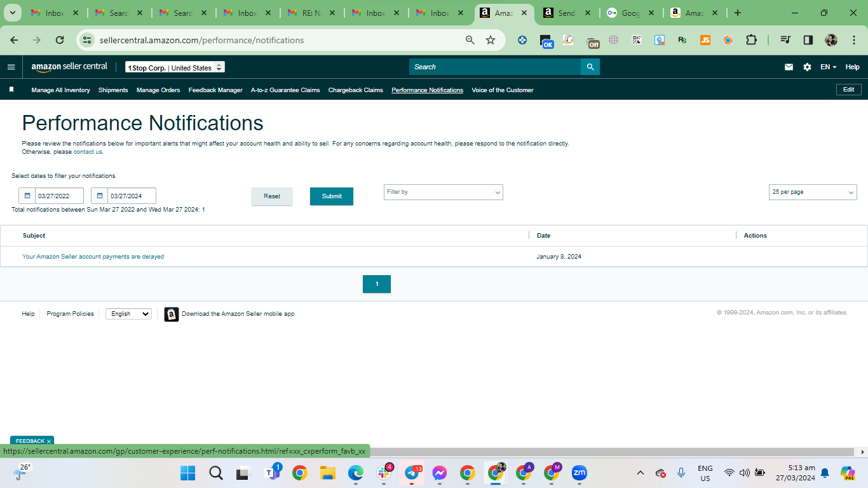The height and width of the screenshot is (488, 868).
Task: Open 'Your Amazon Seller account payments are delayed' notification
Action: pyautogui.click(x=93, y=257)
